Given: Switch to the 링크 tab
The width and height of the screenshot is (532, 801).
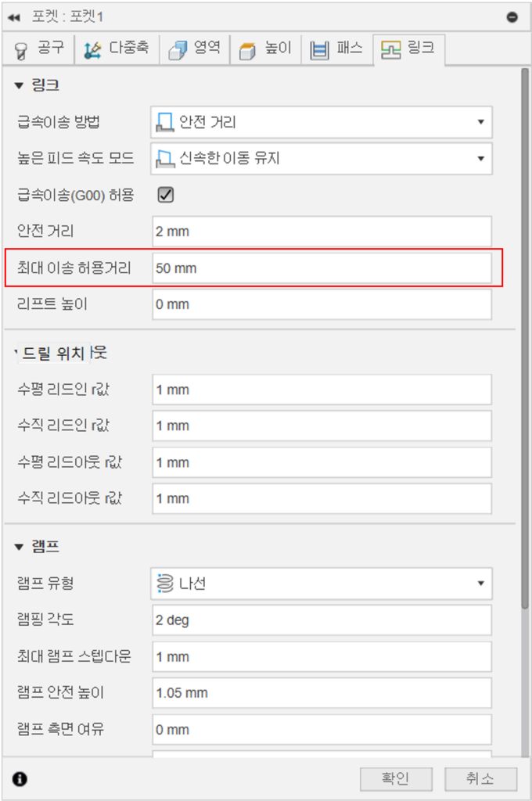Looking at the screenshot, I should (409, 49).
